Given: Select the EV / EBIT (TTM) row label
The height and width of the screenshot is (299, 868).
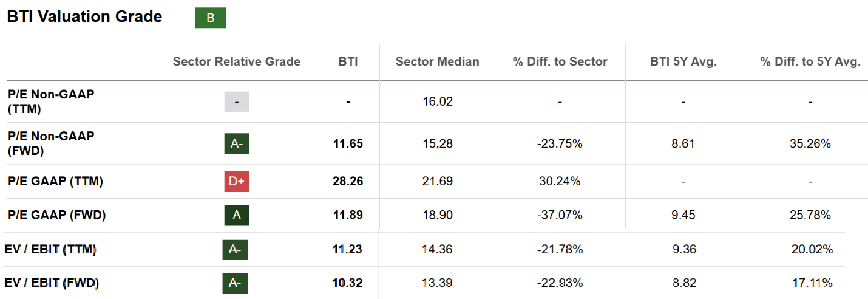Looking at the screenshot, I should pos(50,249).
